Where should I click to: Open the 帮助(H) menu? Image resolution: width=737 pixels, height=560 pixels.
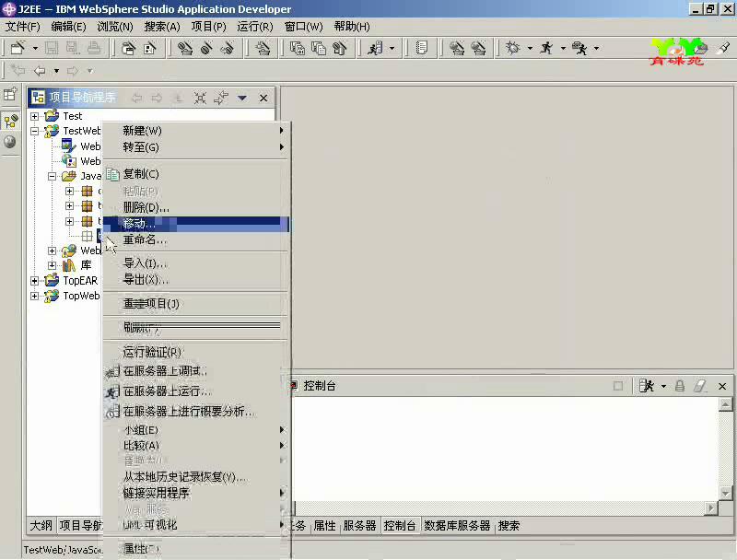pos(352,27)
